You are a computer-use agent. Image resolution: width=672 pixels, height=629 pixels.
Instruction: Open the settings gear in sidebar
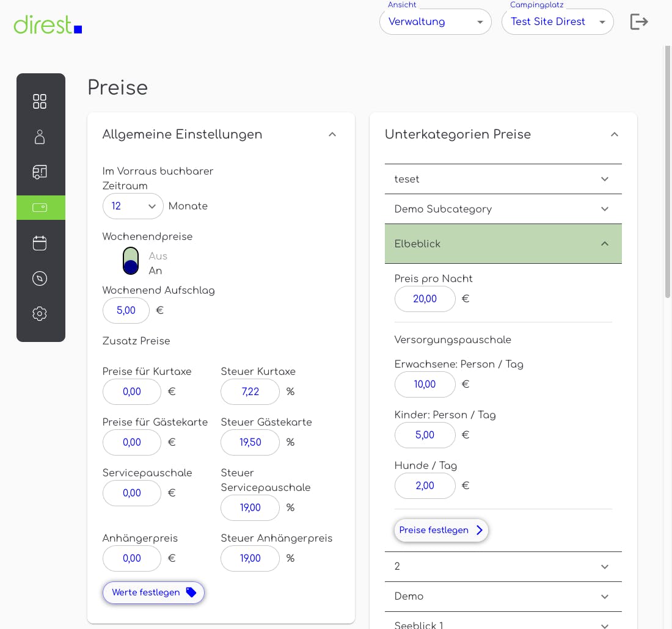point(40,314)
